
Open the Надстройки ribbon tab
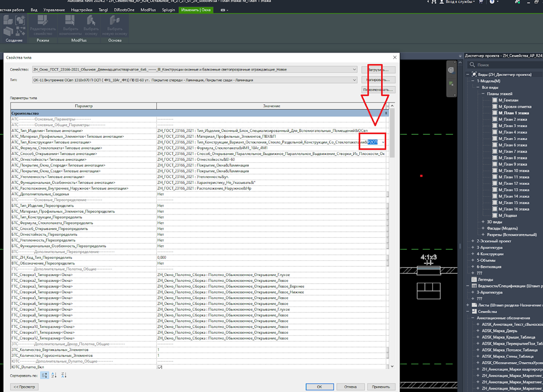(x=82, y=10)
